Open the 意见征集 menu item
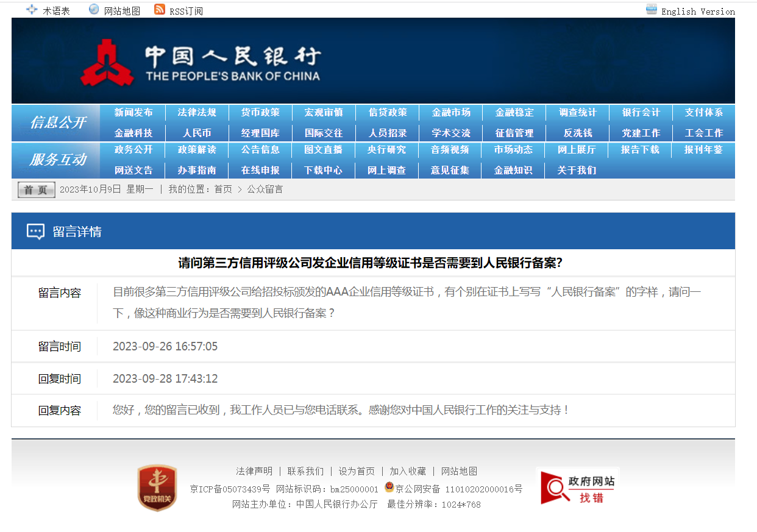 pos(450,171)
